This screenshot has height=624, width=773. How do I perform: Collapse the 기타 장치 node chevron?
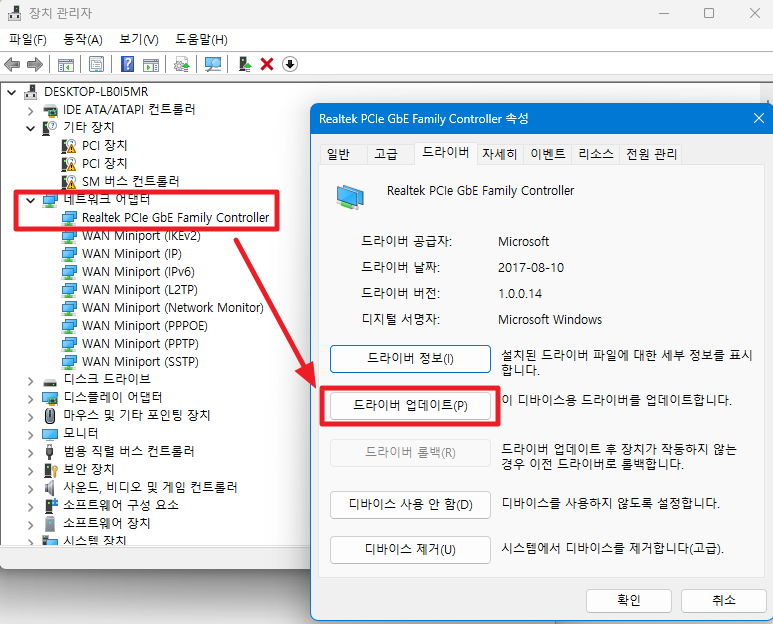tap(31, 129)
